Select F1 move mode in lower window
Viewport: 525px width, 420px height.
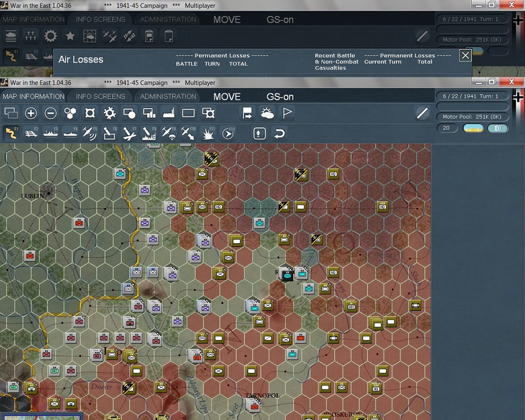click(x=11, y=133)
